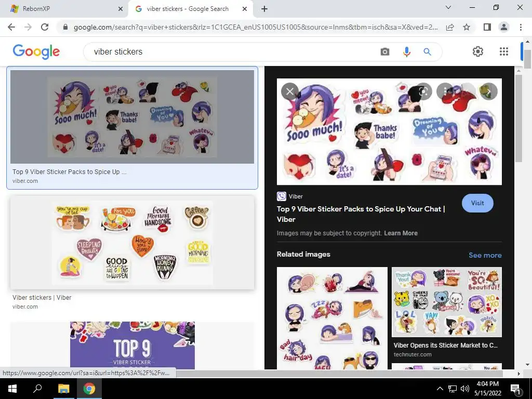
Task: Submit search with magnifier icon
Action: (427, 52)
